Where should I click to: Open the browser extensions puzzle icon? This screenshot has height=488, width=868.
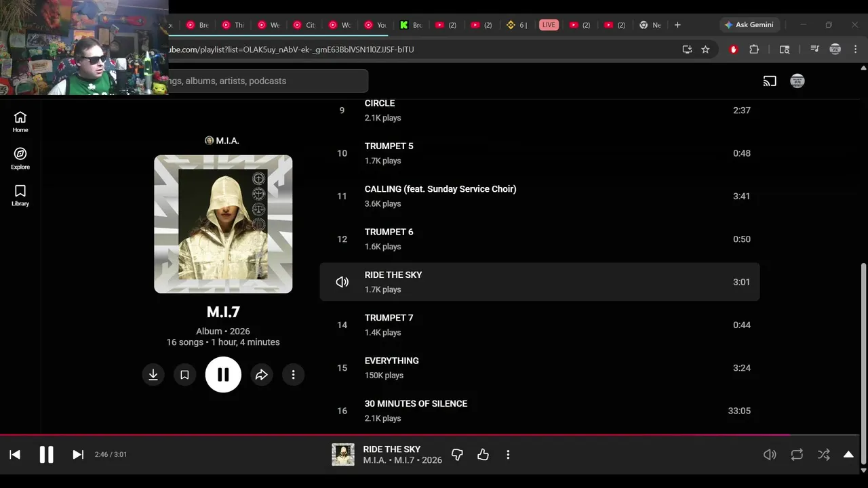click(x=754, y=49)
